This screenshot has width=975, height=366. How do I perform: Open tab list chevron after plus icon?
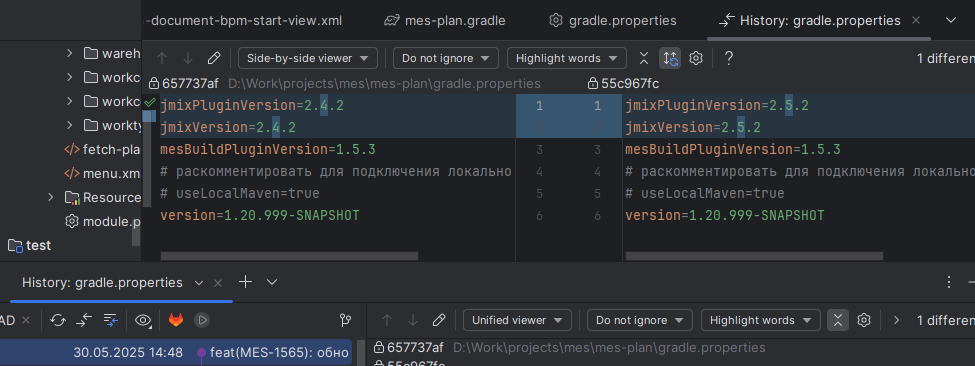(x=272, y=282)
